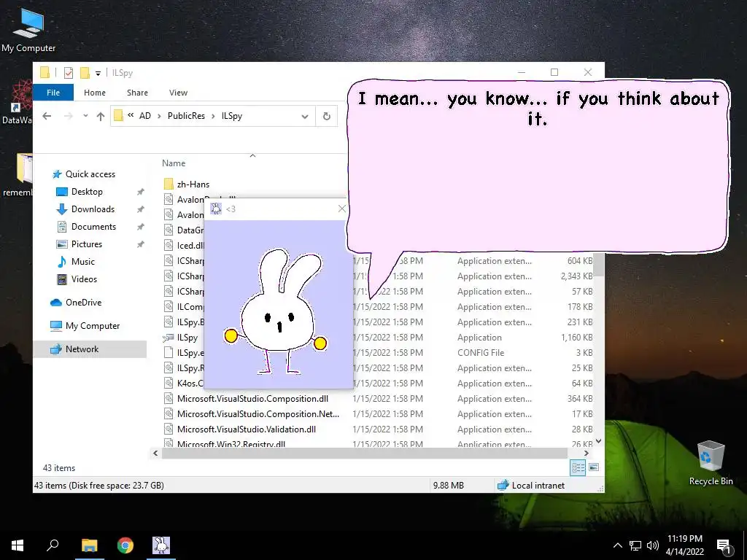Launch Google Chrome from taskbar

(x=125, y=545)
